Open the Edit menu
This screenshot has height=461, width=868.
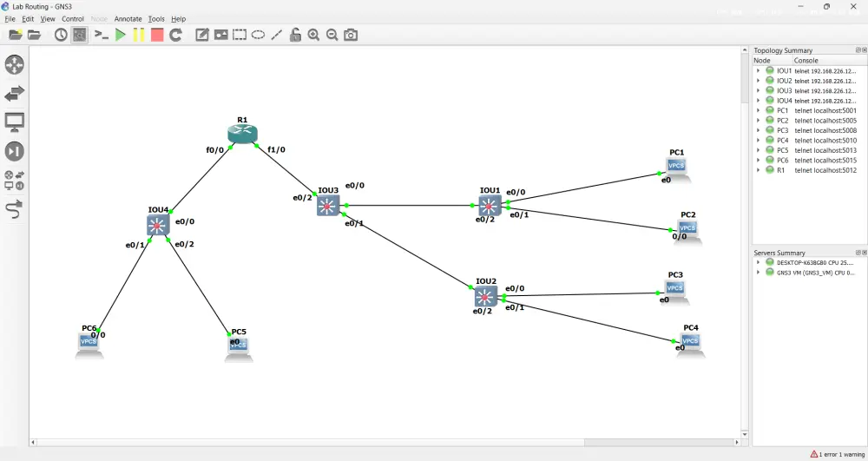click(x=28, y=19)
